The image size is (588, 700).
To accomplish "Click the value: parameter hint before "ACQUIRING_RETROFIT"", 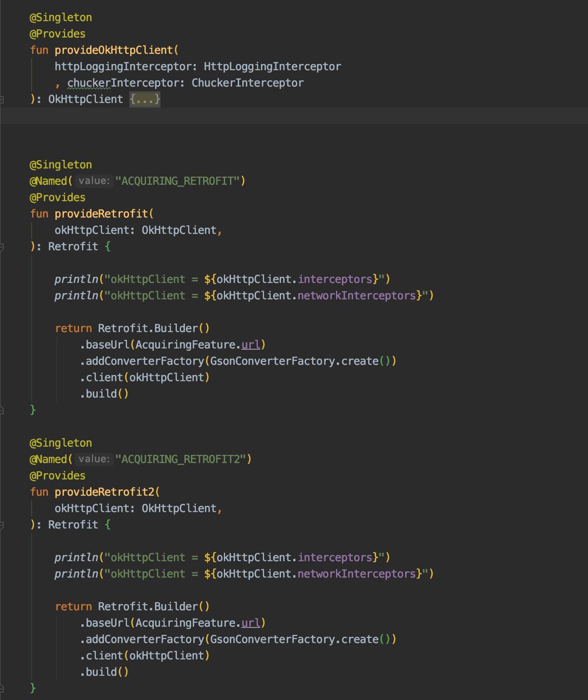I will [x=94, y=181].
